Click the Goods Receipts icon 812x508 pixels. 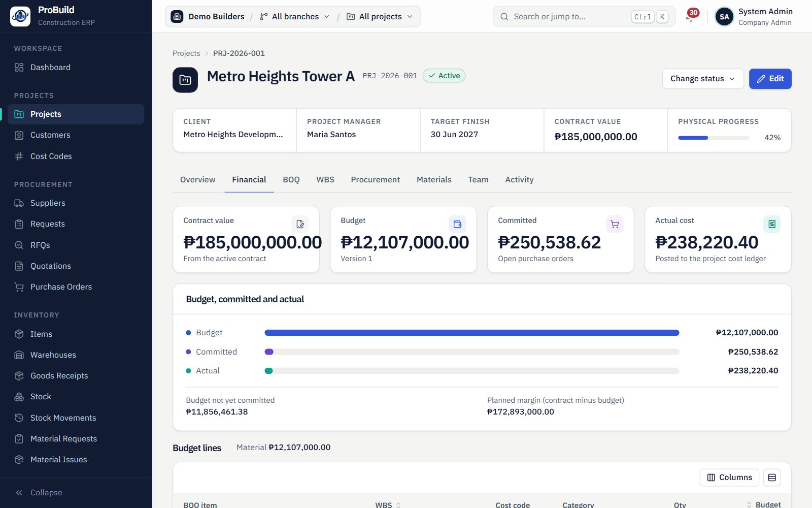(19, 376)
